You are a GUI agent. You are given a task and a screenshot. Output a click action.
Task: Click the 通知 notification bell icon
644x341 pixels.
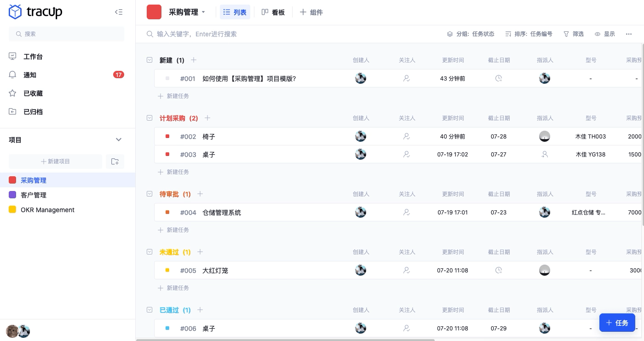[12, 75]
